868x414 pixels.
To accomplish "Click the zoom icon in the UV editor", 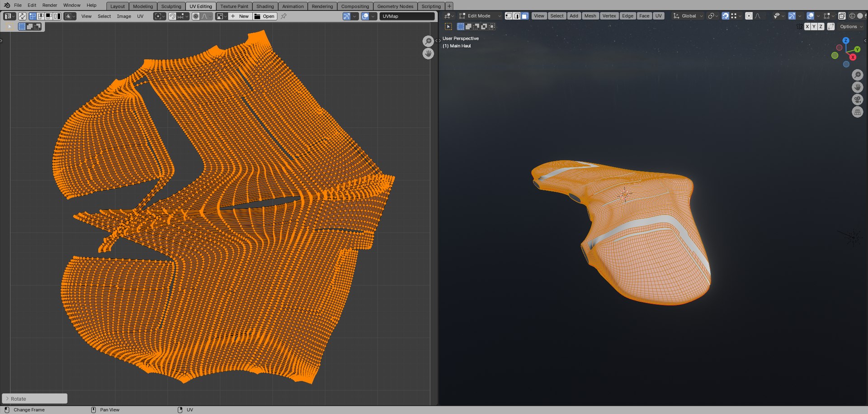I will pyautogui.click(x=428, y=41).
